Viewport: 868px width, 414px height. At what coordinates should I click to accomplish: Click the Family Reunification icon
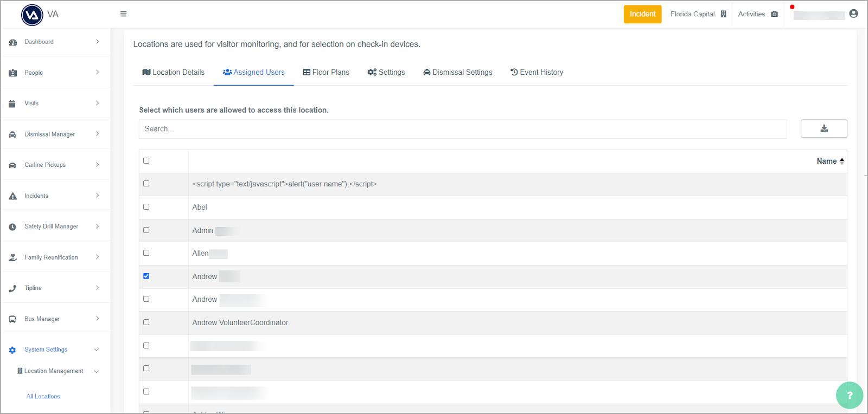click(x=12, y=258)
